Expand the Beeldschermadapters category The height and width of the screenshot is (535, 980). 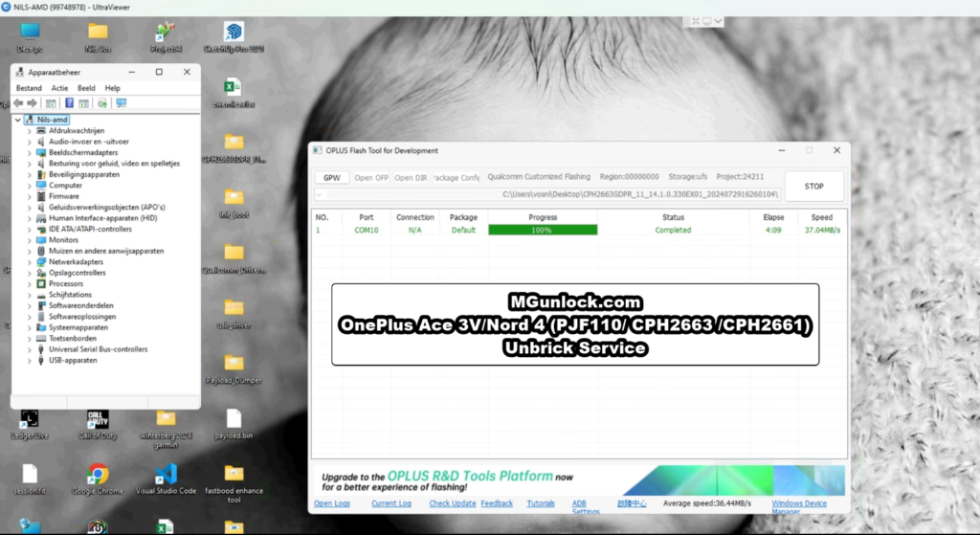29,152
